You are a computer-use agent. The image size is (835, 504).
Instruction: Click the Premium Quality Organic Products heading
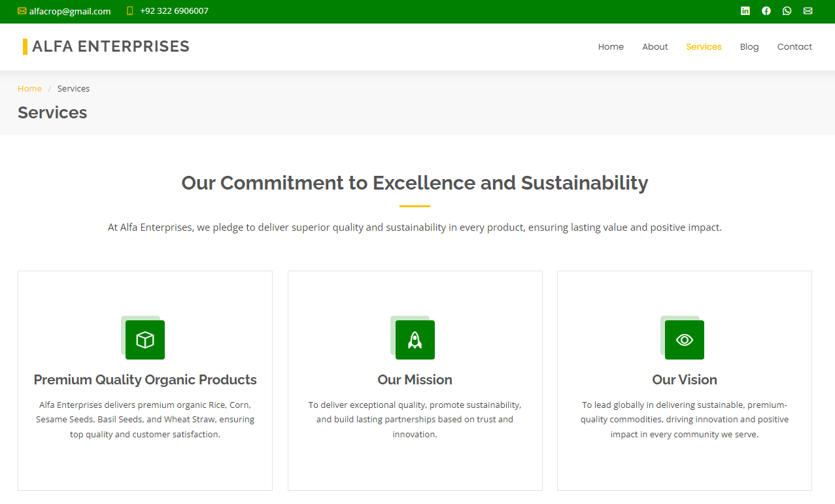click(x=145, y=380)
